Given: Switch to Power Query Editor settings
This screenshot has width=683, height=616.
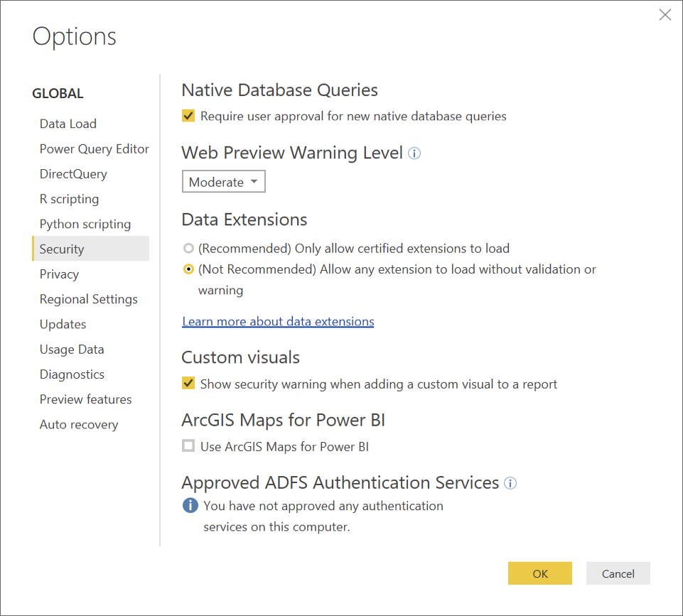Looking at the screenshot, I should pyautogui.click(x=94, y=149).
